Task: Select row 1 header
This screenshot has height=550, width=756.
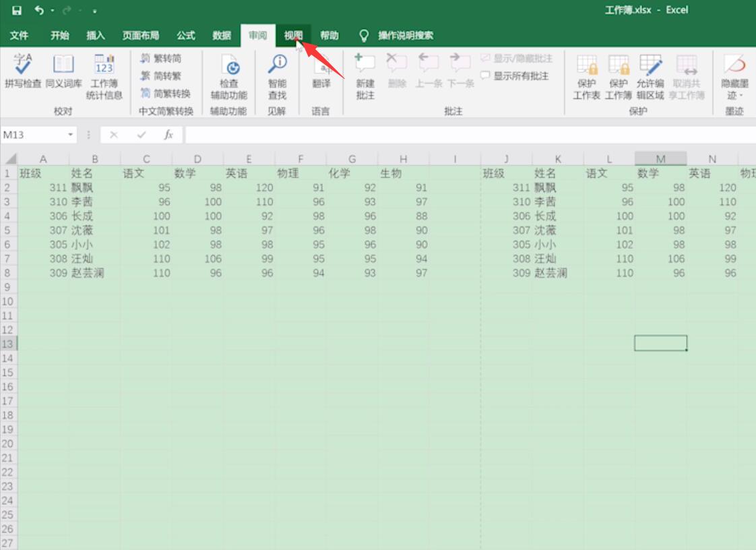Action: click(8, 173)
